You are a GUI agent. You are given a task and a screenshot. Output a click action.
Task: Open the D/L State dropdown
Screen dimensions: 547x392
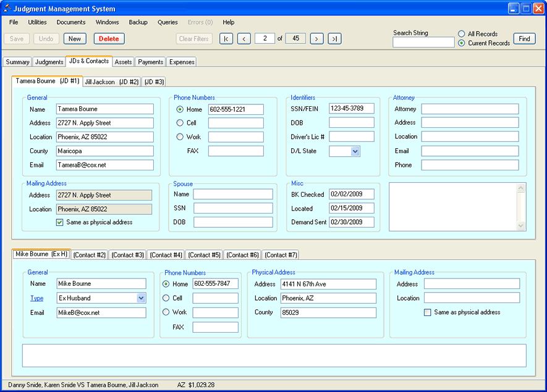[355, 151]
